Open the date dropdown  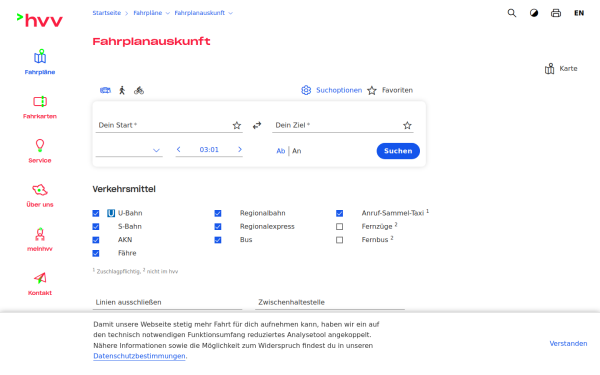tap(129, 150)
